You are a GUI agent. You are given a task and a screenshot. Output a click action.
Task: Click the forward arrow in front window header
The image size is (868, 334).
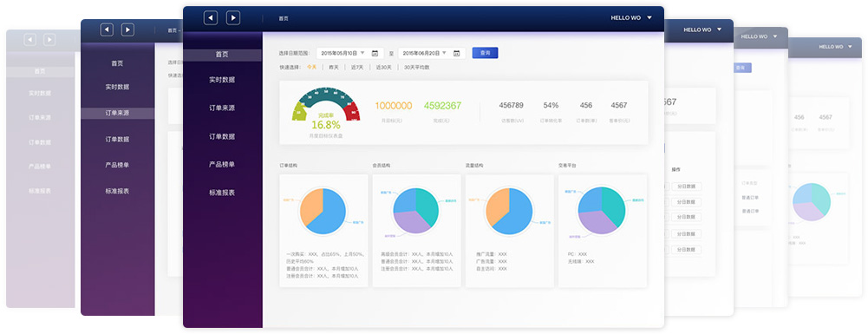pos(233,18)
